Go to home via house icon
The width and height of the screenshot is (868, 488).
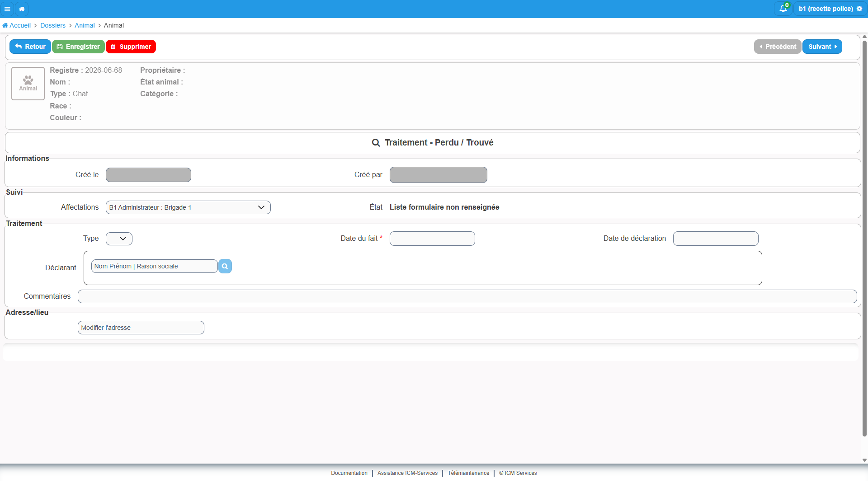[x=22, y=9]
